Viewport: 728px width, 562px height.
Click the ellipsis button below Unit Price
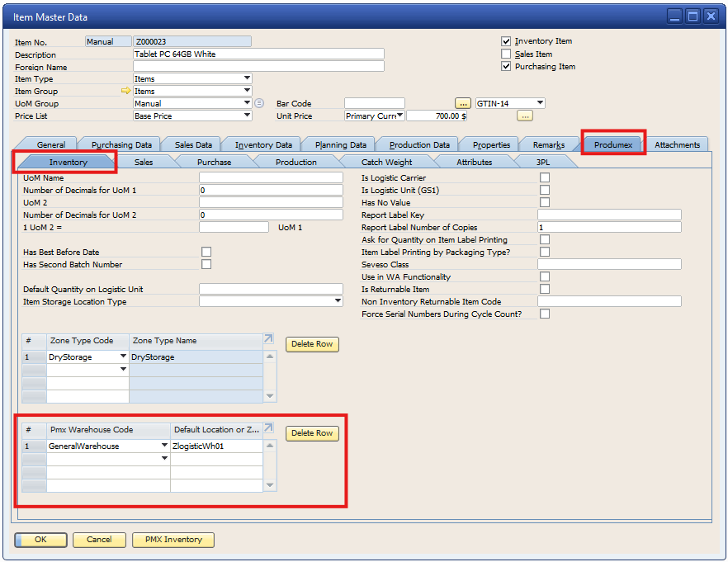click(525, 116)
